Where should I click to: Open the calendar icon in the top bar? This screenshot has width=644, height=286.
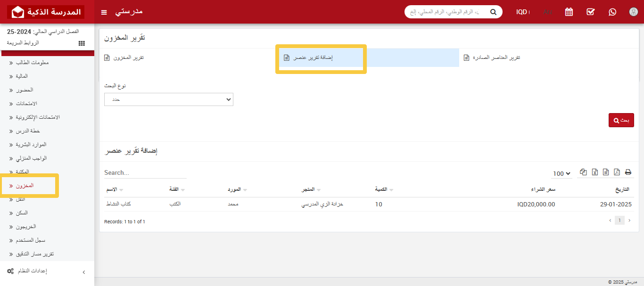[569, 12]
